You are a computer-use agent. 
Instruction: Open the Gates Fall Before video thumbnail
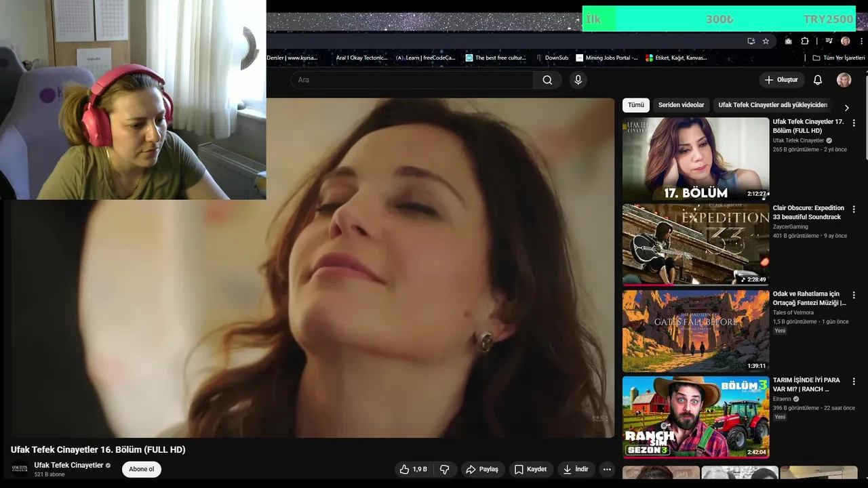pyautogui.click(x=696, y=331)
